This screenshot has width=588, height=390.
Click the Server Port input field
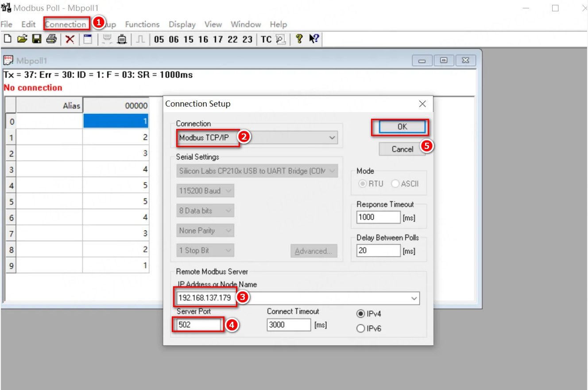[197, 325]
